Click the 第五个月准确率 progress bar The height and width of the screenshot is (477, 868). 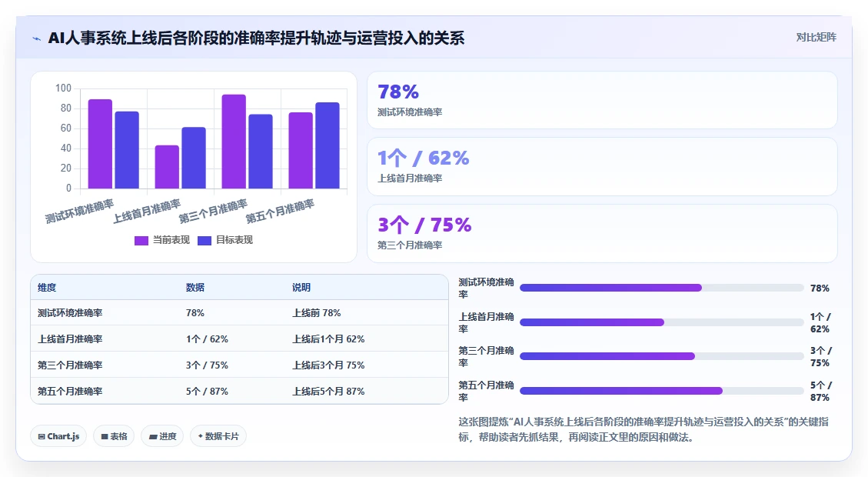pos(661,391)
